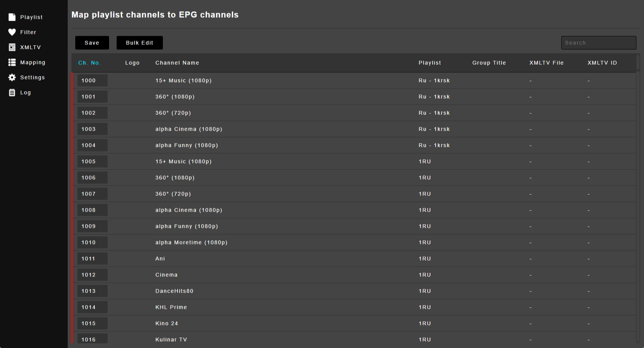Open Bulk Edit mode
The image size is (644, 348).
pyautogui.click(x=140, y=43)
